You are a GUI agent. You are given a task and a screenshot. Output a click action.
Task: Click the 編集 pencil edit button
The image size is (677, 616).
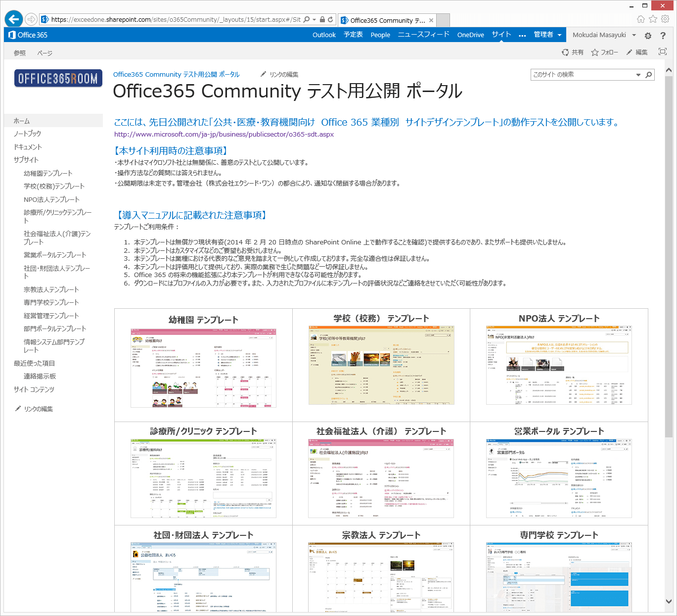[637, 52]
